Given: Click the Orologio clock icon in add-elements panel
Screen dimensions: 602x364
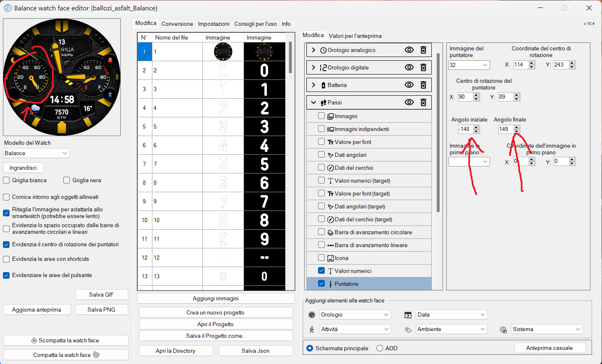Looking at the screenshot, I should (x=312, y=315).
